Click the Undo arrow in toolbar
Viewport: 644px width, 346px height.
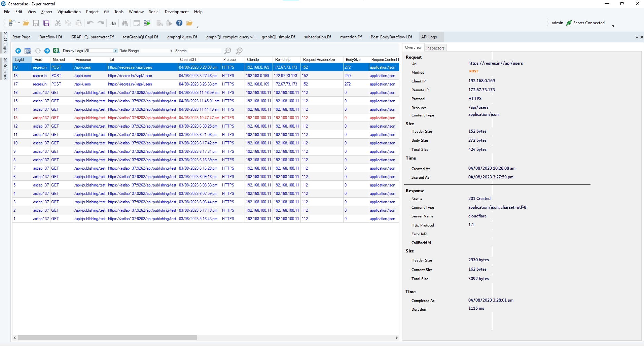(90, 23)
